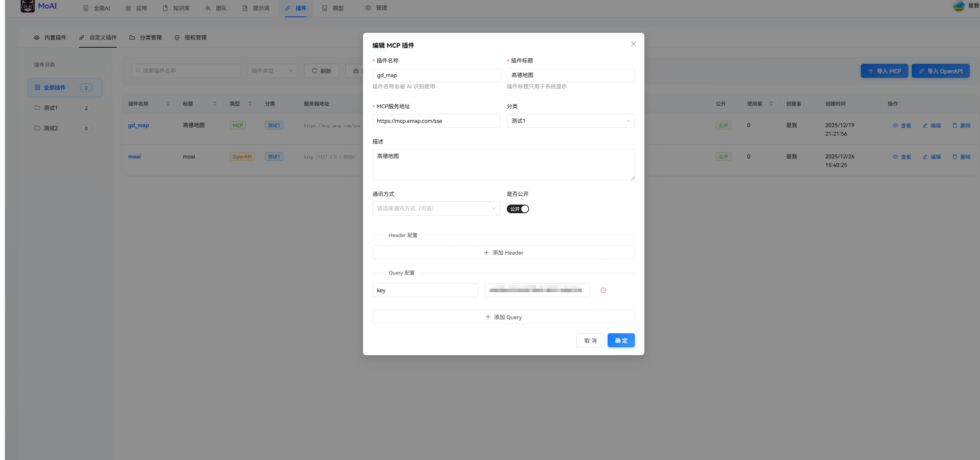Click the user avatar in top right
Image resolution: width=980 pixels, height=460 pixels.
tap(959, 6)
